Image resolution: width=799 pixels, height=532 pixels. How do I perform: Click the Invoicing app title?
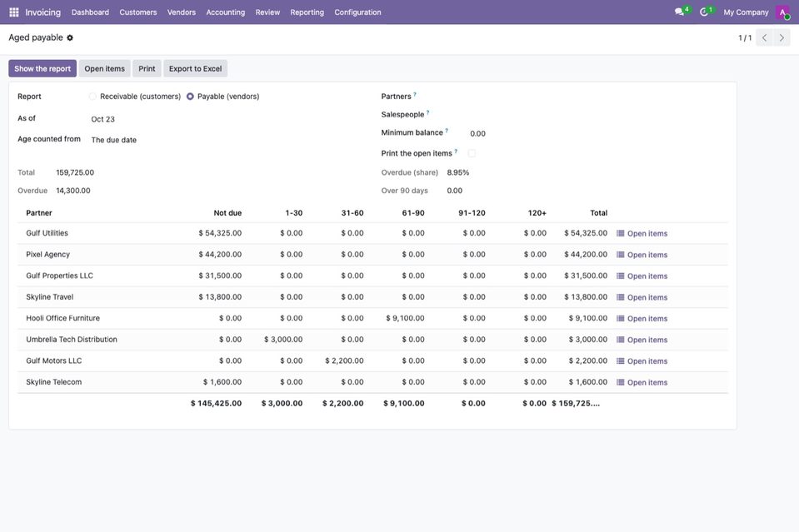click(42, 12)
